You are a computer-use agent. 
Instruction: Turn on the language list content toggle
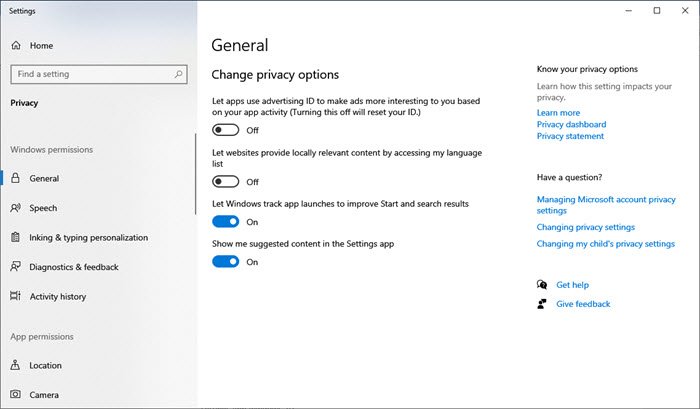click(x=226, y=182)
